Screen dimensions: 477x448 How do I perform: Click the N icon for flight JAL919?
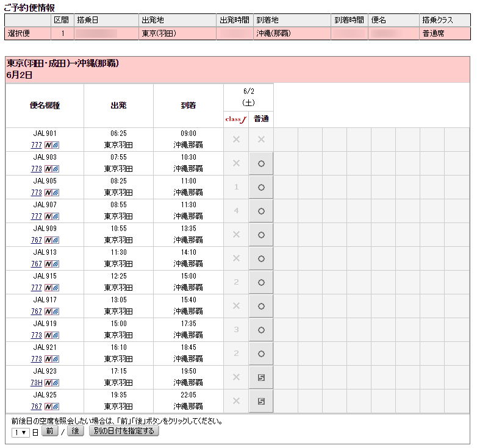tap(48, 335)
